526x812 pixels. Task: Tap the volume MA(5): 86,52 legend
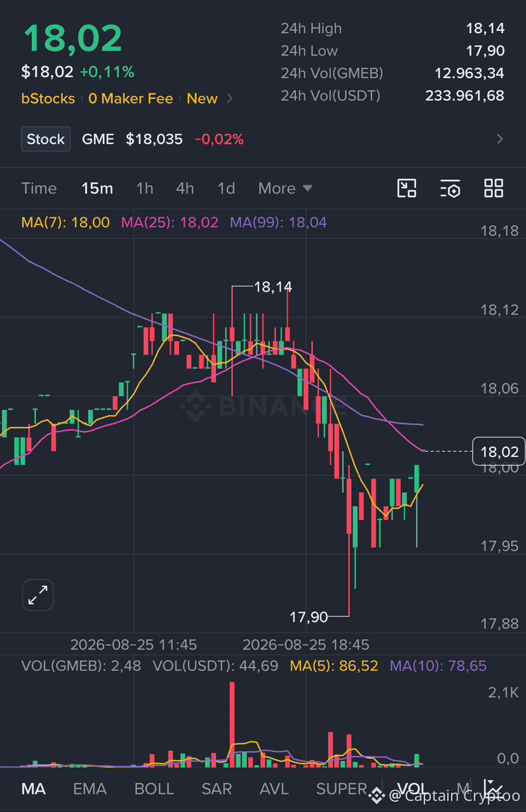[x=334, y=666]
